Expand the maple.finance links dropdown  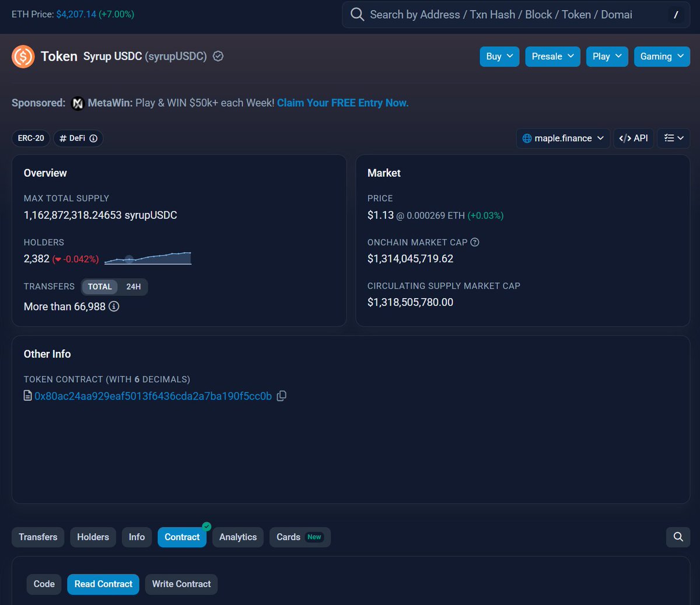coord(563,138)
